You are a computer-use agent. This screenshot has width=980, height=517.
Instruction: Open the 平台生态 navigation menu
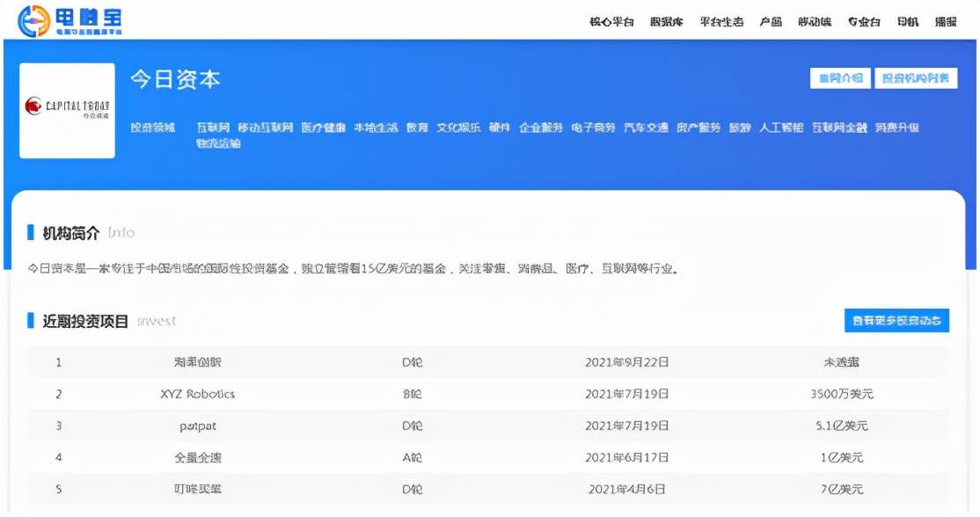pyautogui.click(x=721, y=22)
